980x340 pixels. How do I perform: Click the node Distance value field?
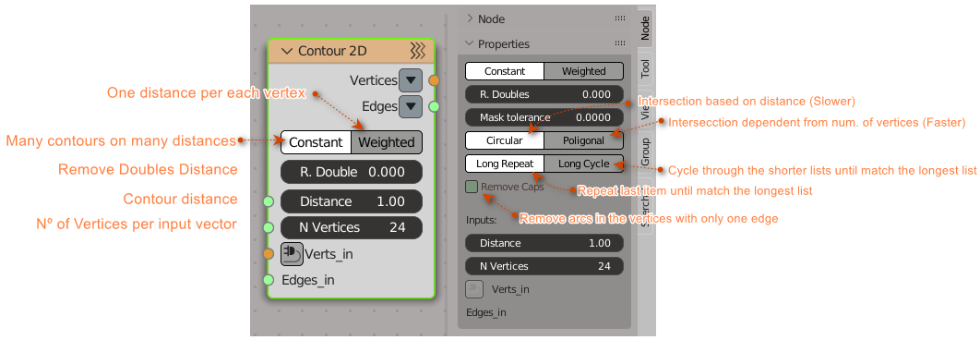(x=352, y=201)
